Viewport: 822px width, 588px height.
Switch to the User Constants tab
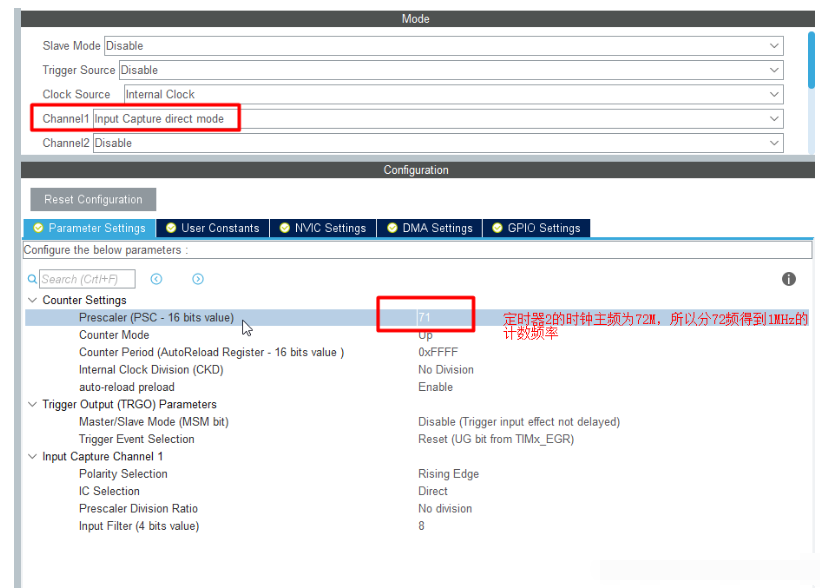pyautogui.click(x=212, y=228)
